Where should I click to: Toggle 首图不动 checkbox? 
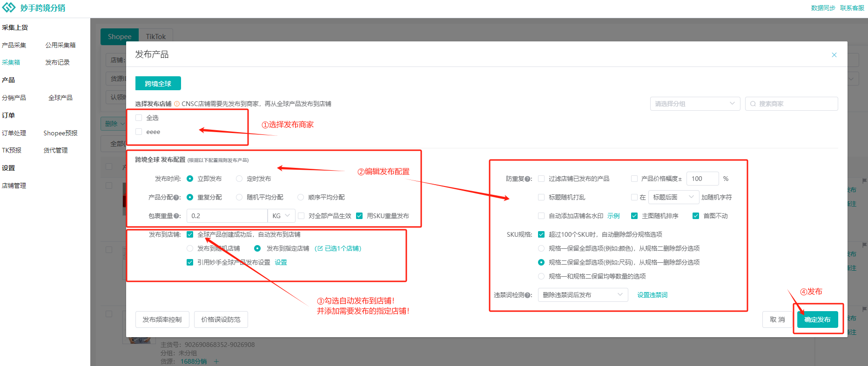(x=696, y=216)
